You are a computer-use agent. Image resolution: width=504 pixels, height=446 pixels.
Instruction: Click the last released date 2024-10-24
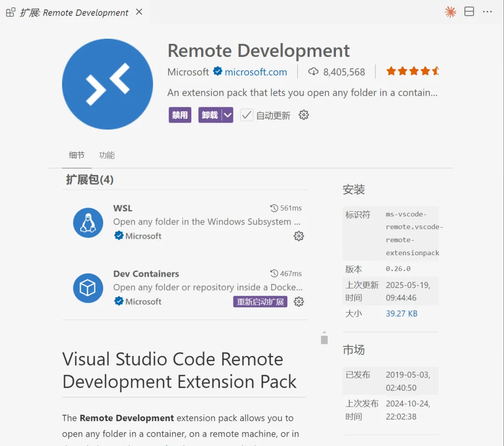[408, 410]
